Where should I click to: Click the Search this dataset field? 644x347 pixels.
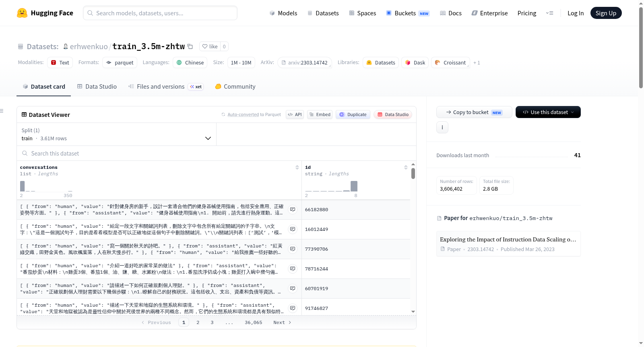point(217,154)
